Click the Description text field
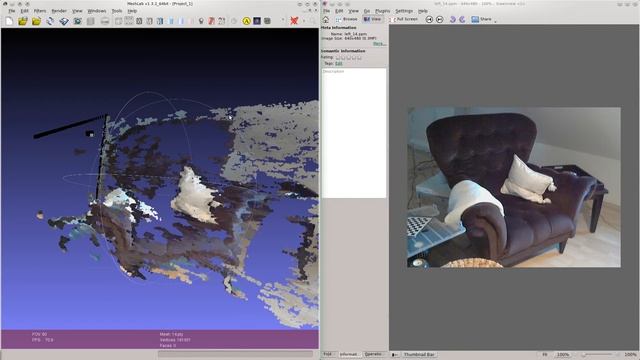Viewport: 640px width, 360px height. tap(354, 133)
